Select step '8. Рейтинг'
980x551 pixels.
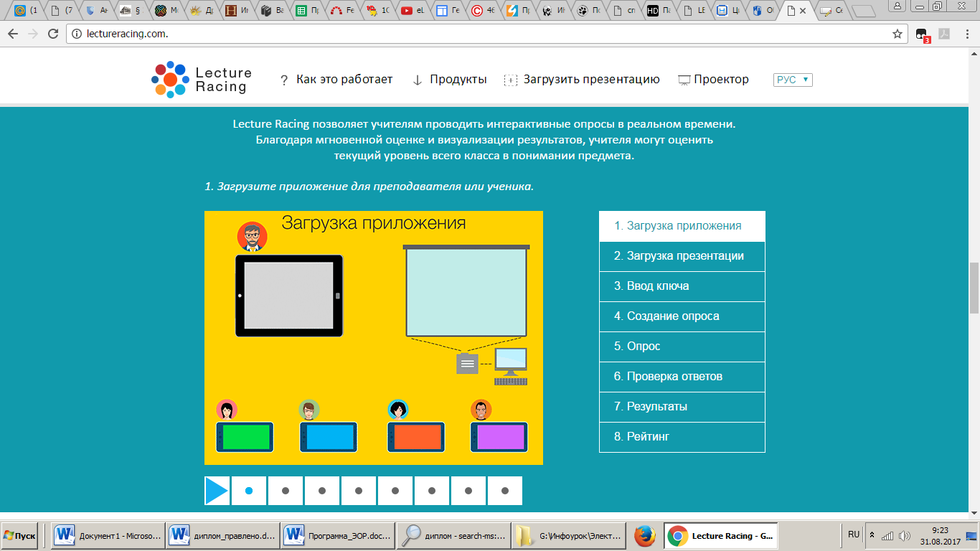point(682,437)
